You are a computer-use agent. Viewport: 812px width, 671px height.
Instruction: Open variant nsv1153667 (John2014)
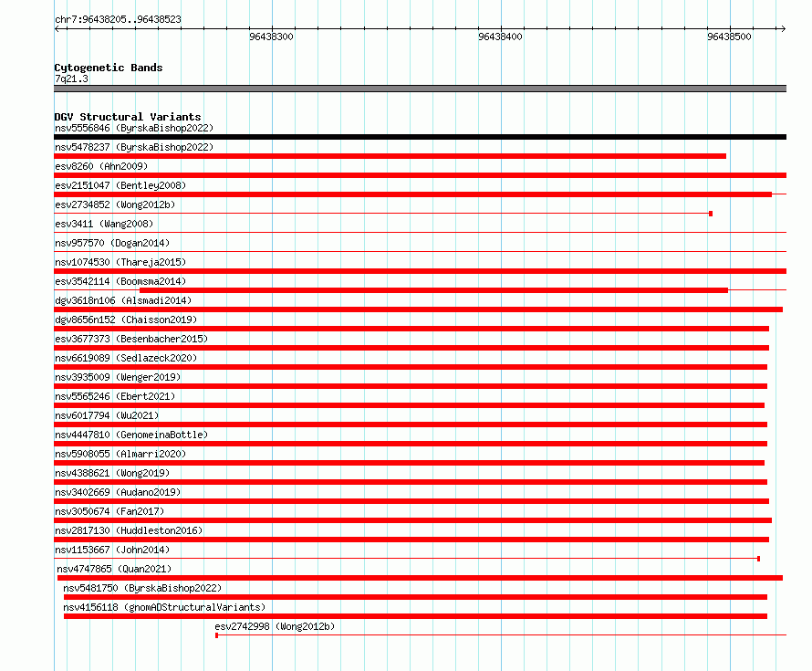112,550
